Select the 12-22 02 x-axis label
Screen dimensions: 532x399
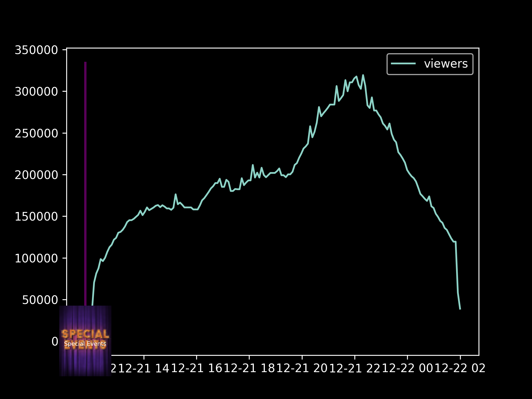click(460, 369)
